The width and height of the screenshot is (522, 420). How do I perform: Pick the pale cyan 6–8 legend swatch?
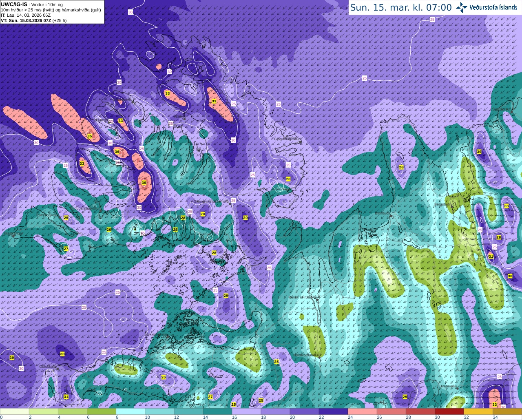tap(102, 411)
